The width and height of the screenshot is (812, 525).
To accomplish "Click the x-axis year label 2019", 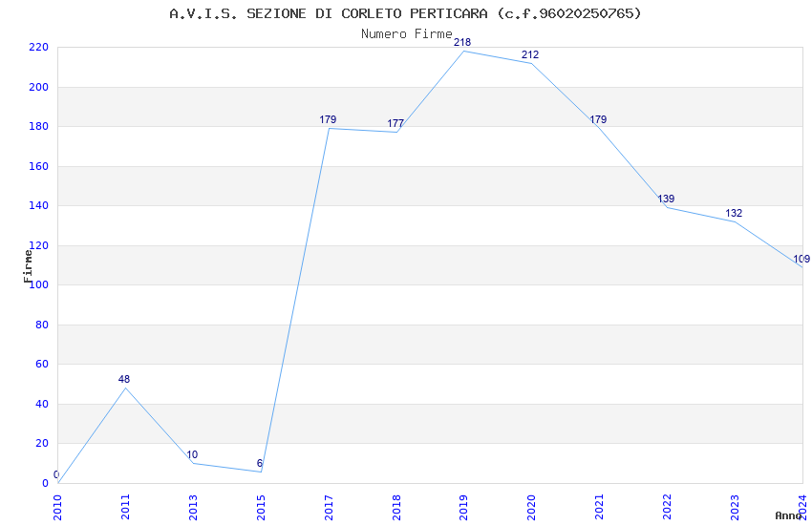I will tap(464, 508).
